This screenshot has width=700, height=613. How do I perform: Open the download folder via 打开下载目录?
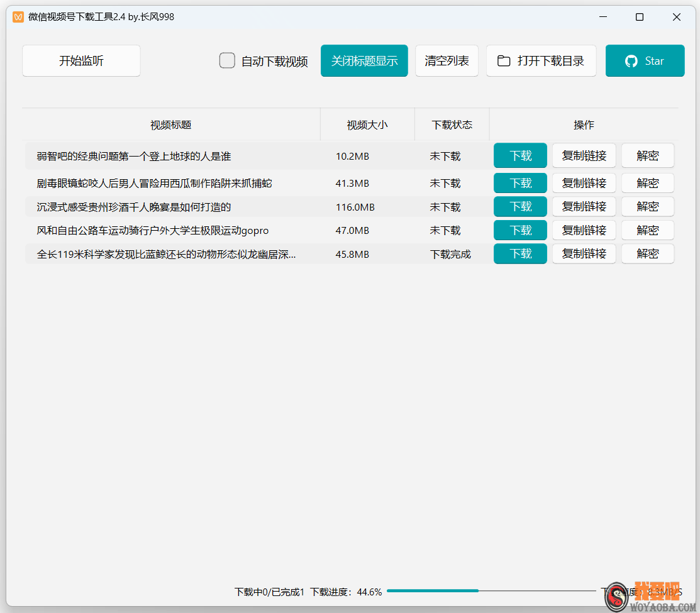pyautogui.click(x=541, y=61)
